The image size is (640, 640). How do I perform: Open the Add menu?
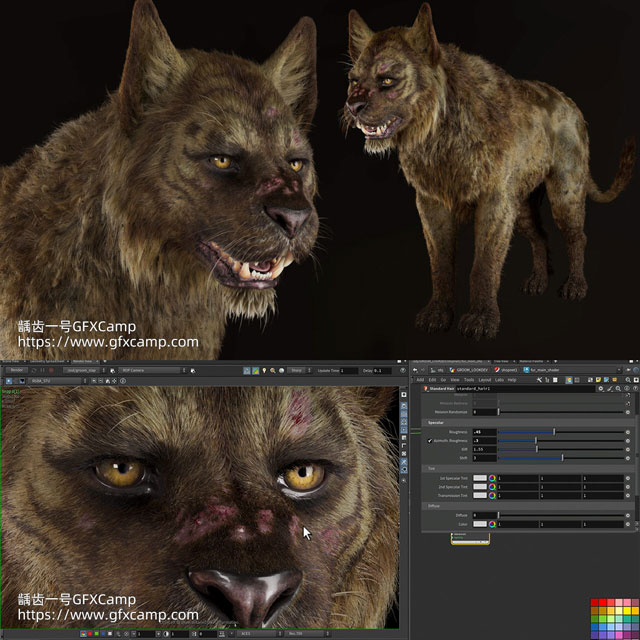pos(420,380)
